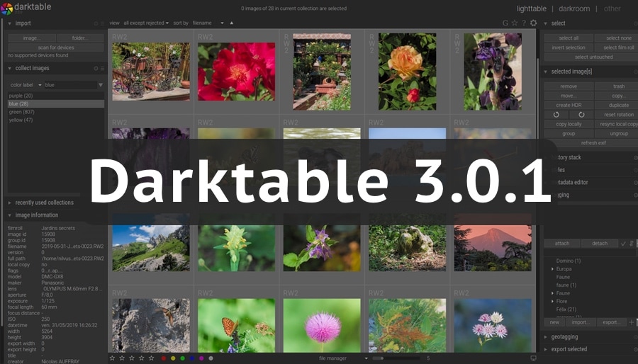Rate image with first star in bottom bar
Viewport: 638px width, 364px height.
click(112, 358)
